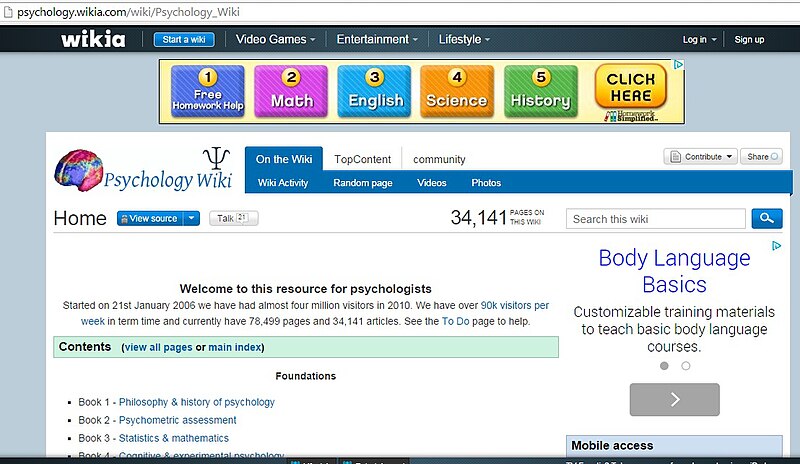Expand the Video Games dropdown
800x464 pixels.
click(276, 39)
